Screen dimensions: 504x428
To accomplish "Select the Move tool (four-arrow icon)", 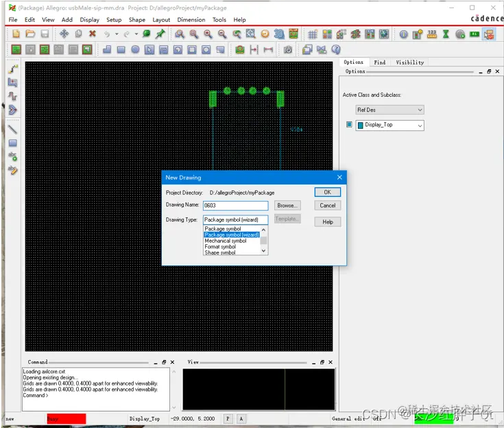I will [64, 34].
